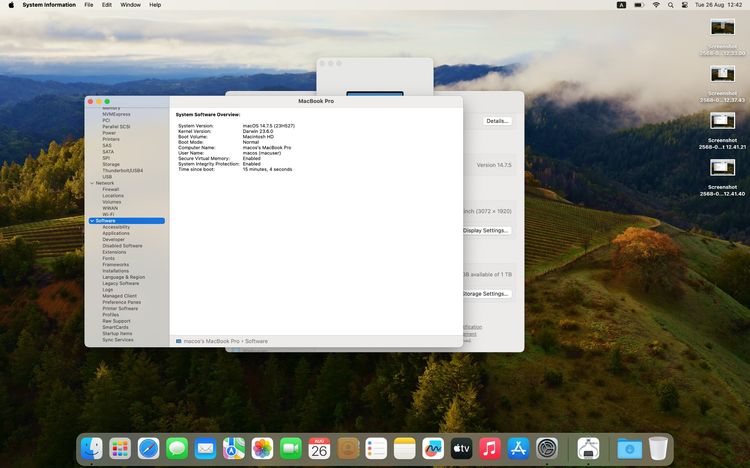Open App Store from the Dock

(x=518, y=449)
